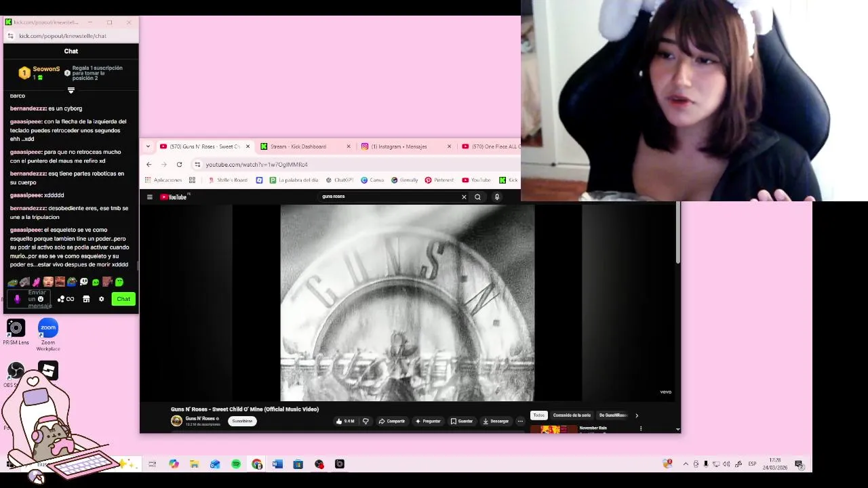Open Chrome from the taskbar
Image resolution: width=868 pixels, height=488 pixels.
coord(256,464)
